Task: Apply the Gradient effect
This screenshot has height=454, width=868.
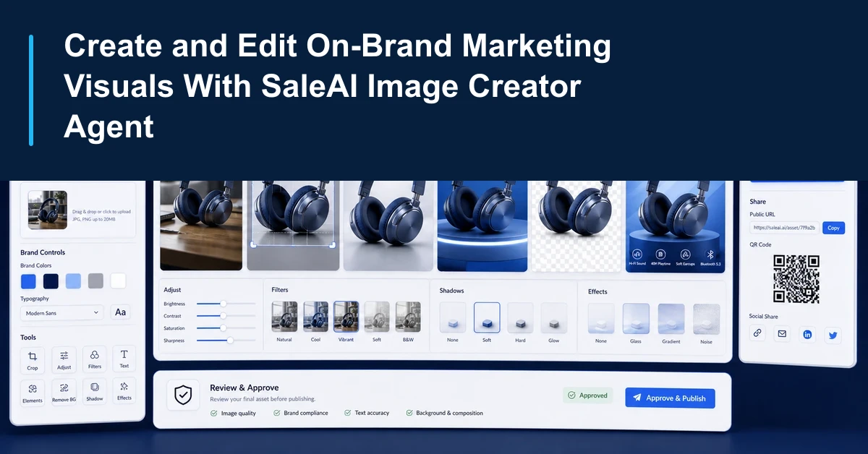Action: pyautogui.click(x=671, y=319)
